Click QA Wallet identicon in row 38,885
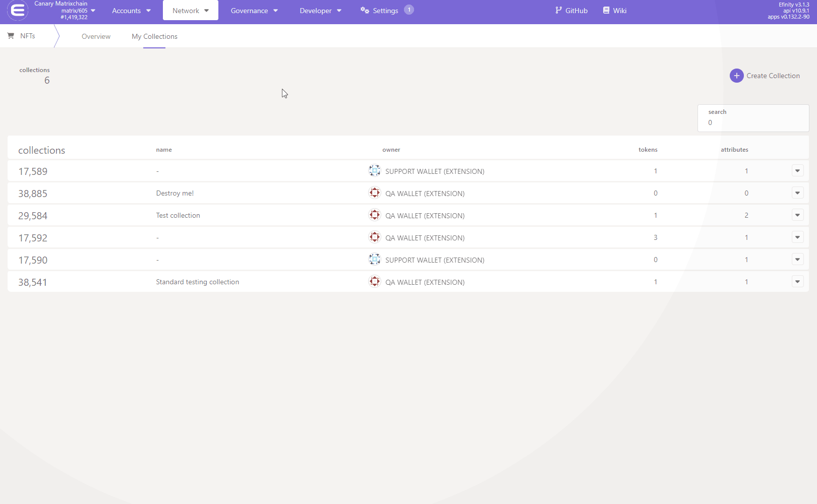 click(x=374, y=193)
